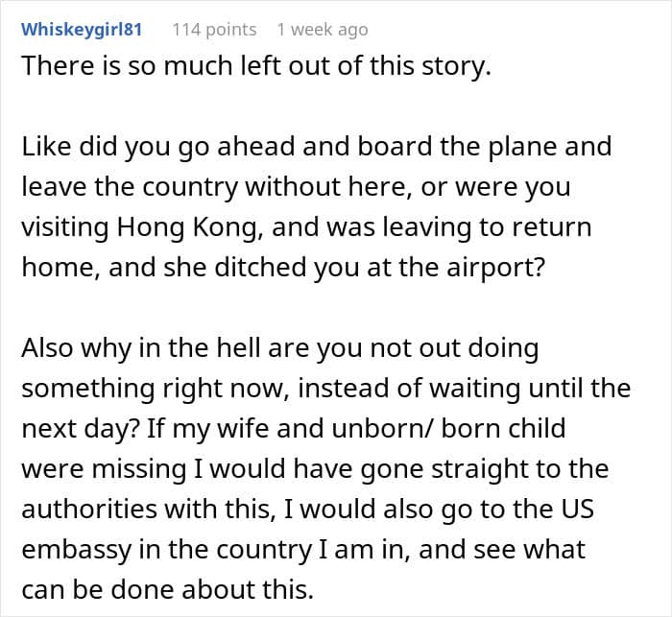This screenshot has width=672, height=617.
Task: Open the 1 week ago timestamp permalink
Action: click(323, 30)
